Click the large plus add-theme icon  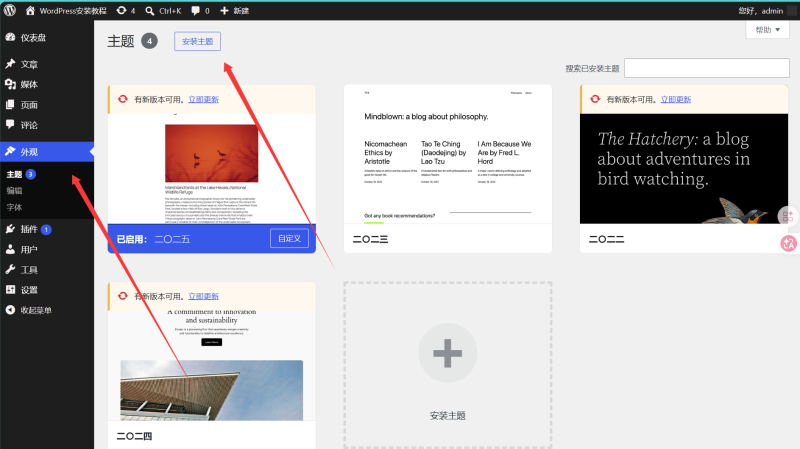[448, 353]
